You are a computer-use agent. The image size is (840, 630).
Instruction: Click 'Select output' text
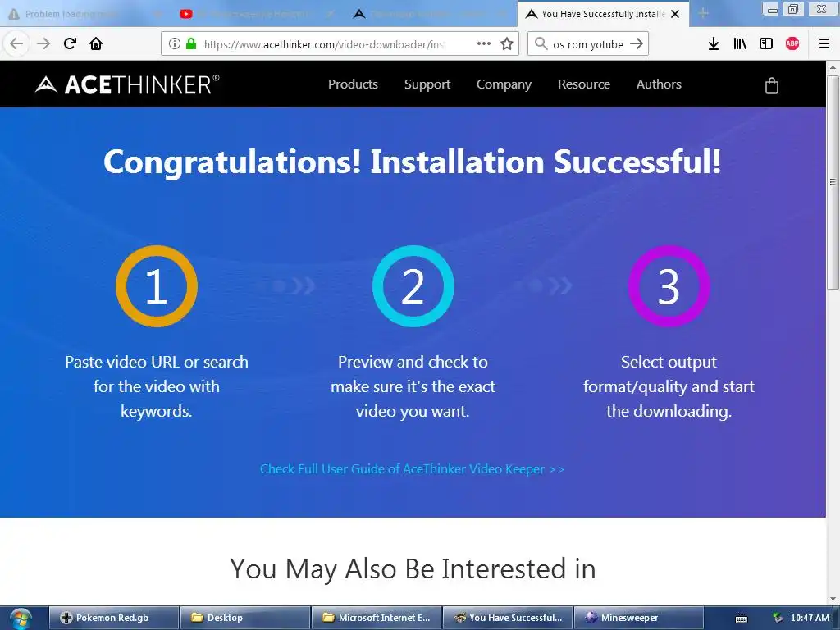pyautogui.click(x=669, y=362)
